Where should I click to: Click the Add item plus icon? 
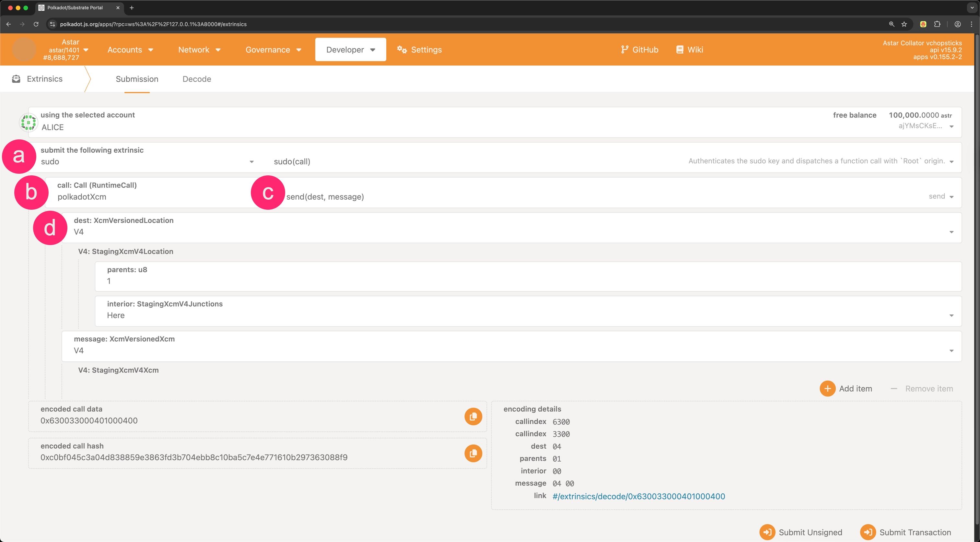(x=827, y=389)
